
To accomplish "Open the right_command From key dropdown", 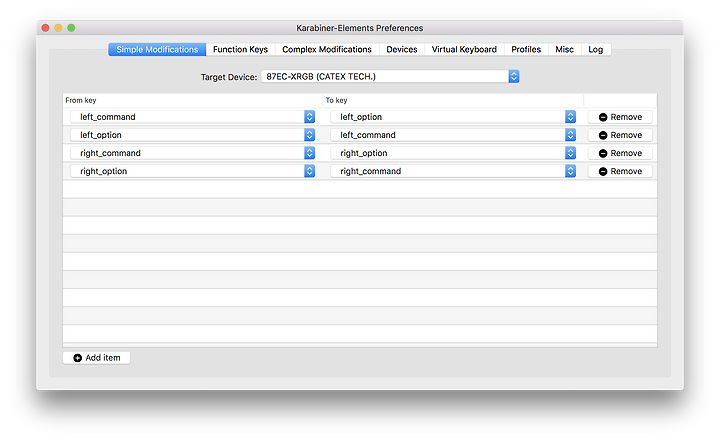I will (x=192, y=153).
